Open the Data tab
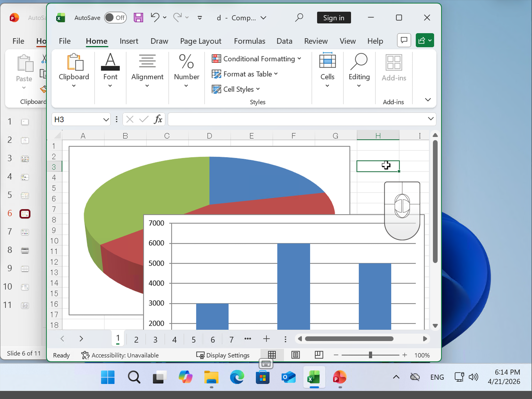This screenshot has width=532, height=399. [284, 41]
